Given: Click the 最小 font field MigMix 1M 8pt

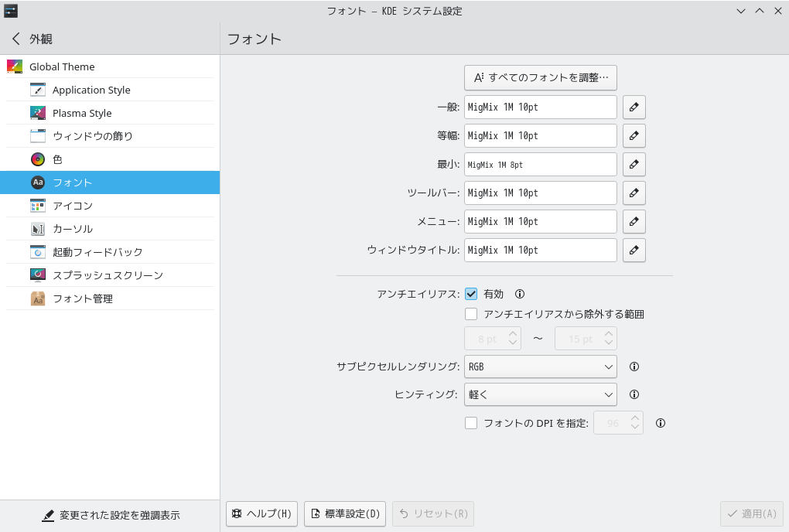Looking at the screenshot, I should point(541,165).
